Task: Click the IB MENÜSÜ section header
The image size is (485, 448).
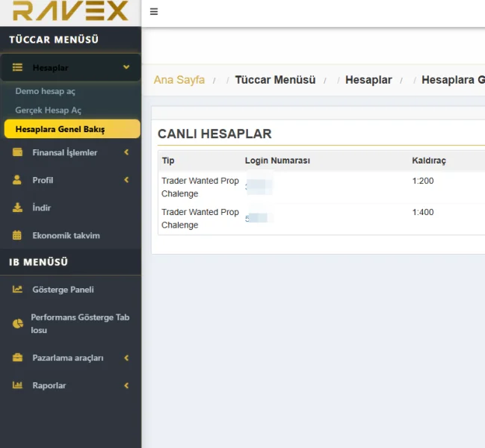Action: point(38,262)
